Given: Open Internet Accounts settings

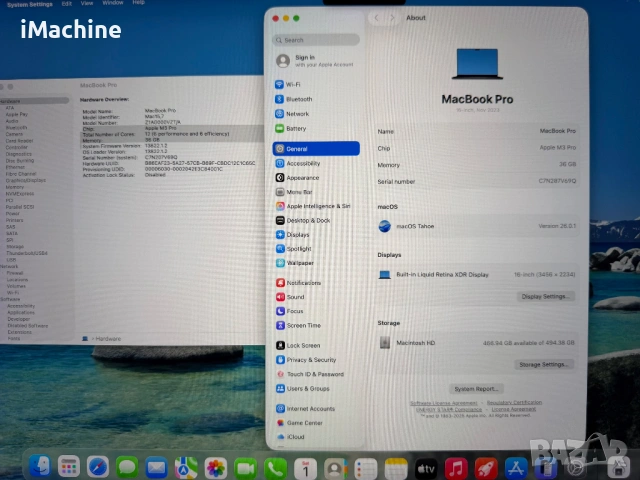Looking at the screenshot, I should coord(305,409).
